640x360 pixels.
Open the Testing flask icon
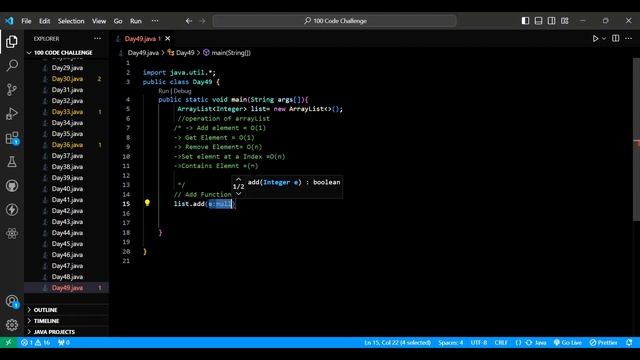(12, 162)
